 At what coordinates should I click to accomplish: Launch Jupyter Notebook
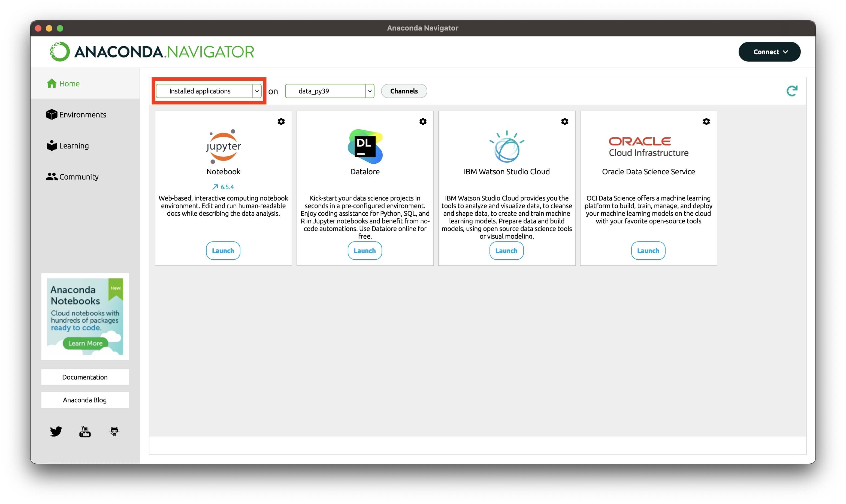click(x=223, y=251)
